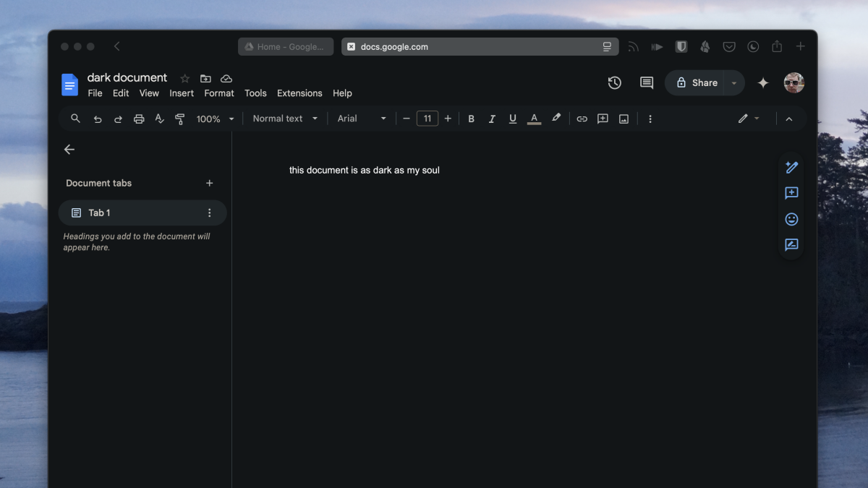868x488 pixels.
Task: Select the paint format roller tool
Action: point(180,119)
